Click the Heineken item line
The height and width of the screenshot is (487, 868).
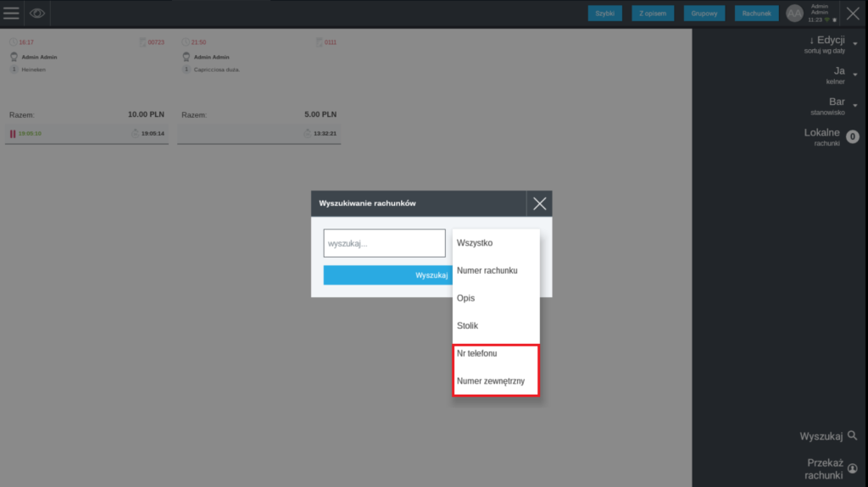pyautogui.click(x=34, y=69)
